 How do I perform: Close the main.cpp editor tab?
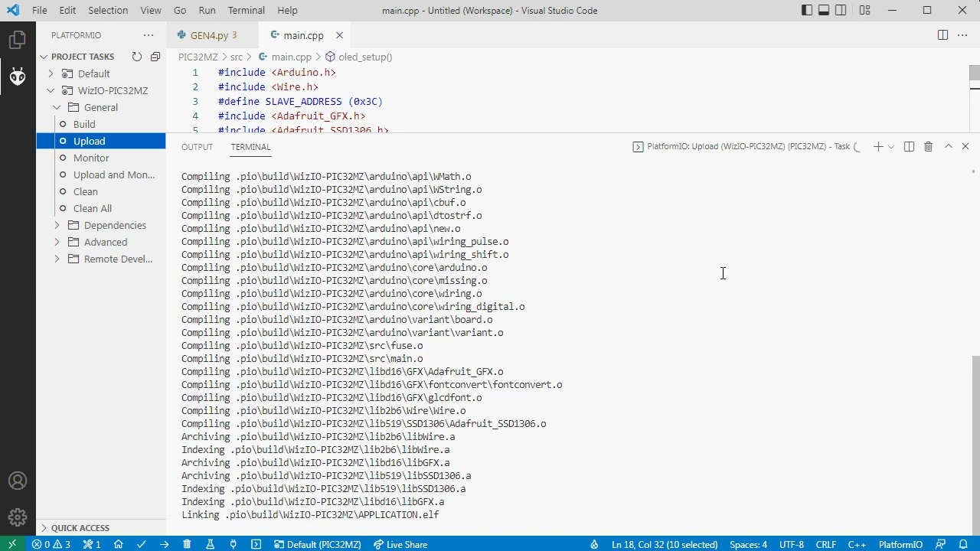coord(339,35)
